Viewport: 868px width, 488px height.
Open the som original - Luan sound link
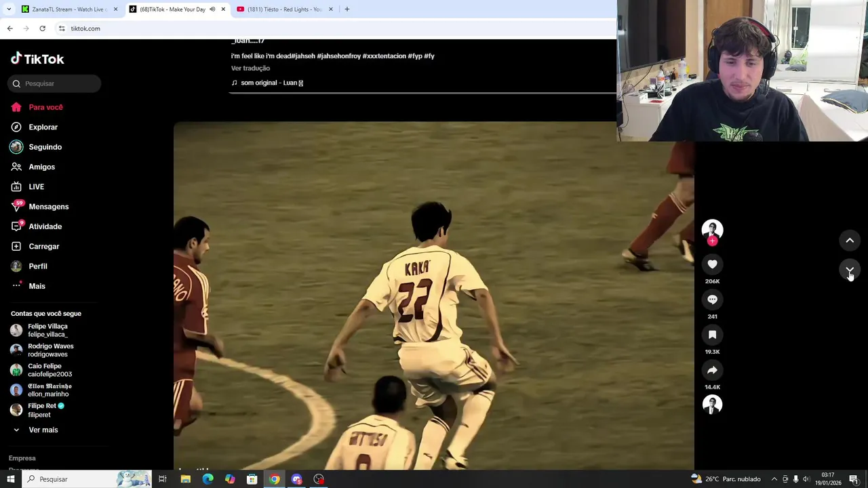tap(267, 83)
